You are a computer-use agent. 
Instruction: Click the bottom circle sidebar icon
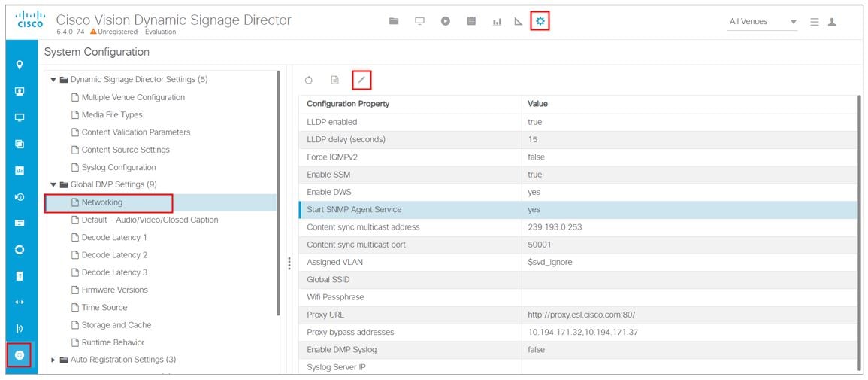click(x=20, y=355)
